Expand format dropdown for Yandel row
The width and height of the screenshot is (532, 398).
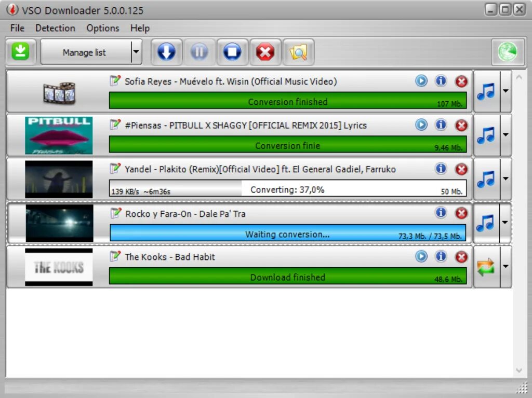[506, 179]
